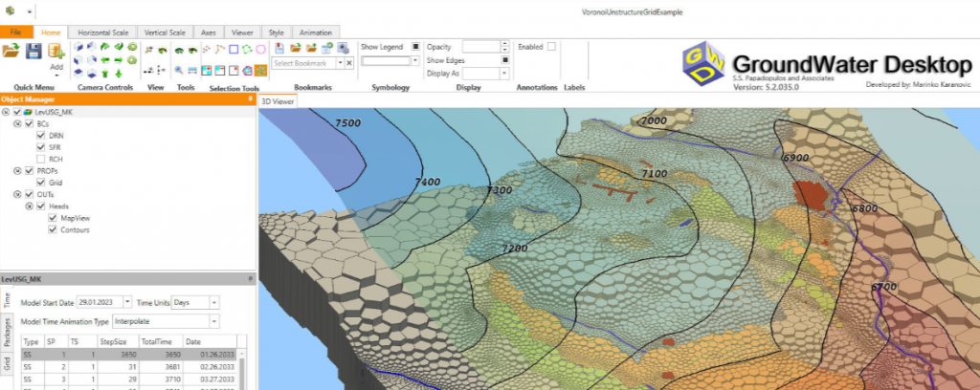Viewport: 980px width, 390px height.
Task: Select the circle selection tool
Action: 261,48
